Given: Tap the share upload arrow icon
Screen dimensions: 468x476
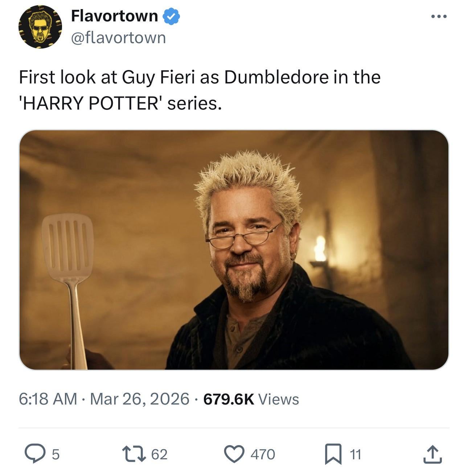Looking at the screenshot, I should pos(432,455).
